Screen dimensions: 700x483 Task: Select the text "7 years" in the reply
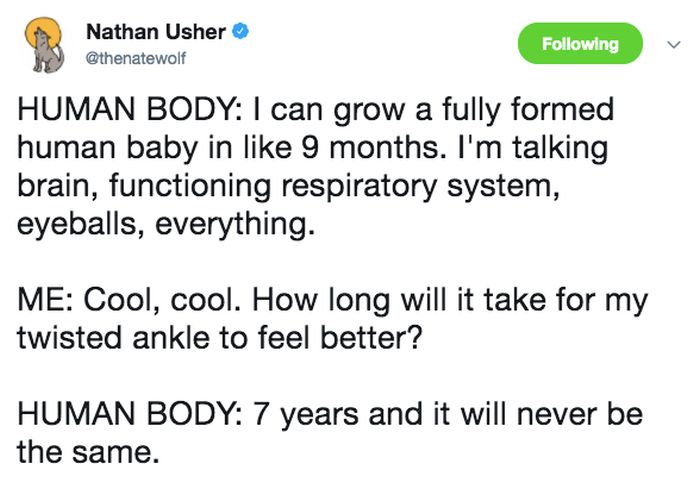(305, 415)
